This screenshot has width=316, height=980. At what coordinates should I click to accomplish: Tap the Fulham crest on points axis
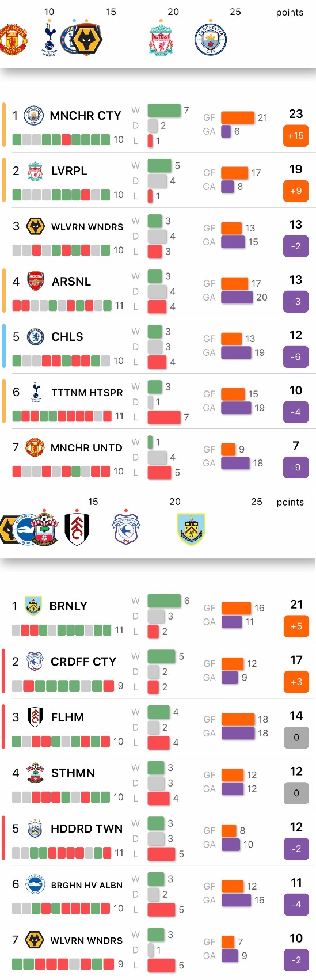click(x=77, y=528)
